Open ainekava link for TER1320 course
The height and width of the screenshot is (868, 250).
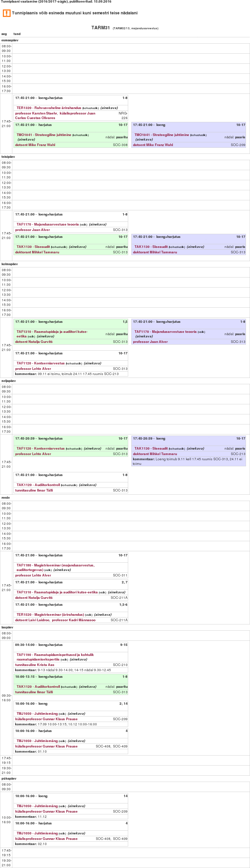click(109, 108)
